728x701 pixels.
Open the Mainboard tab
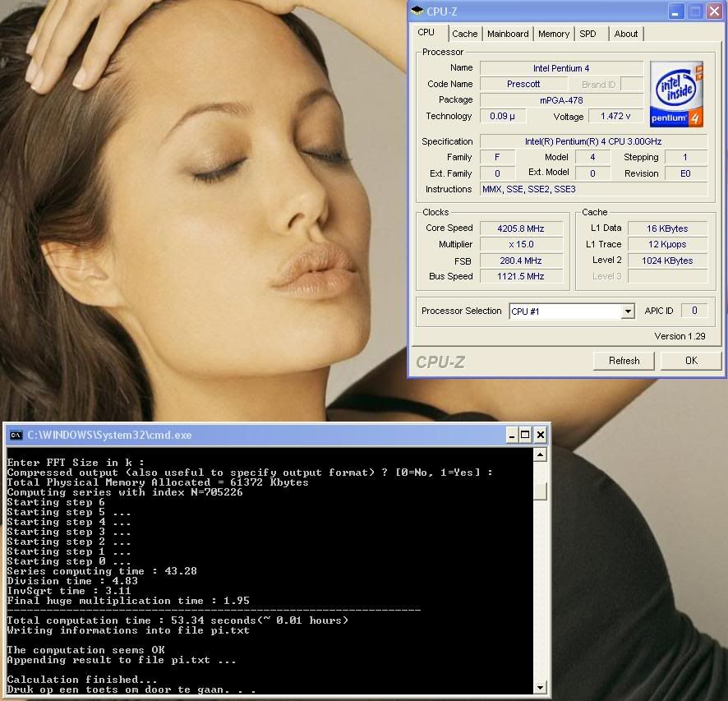tap(508, 34)
